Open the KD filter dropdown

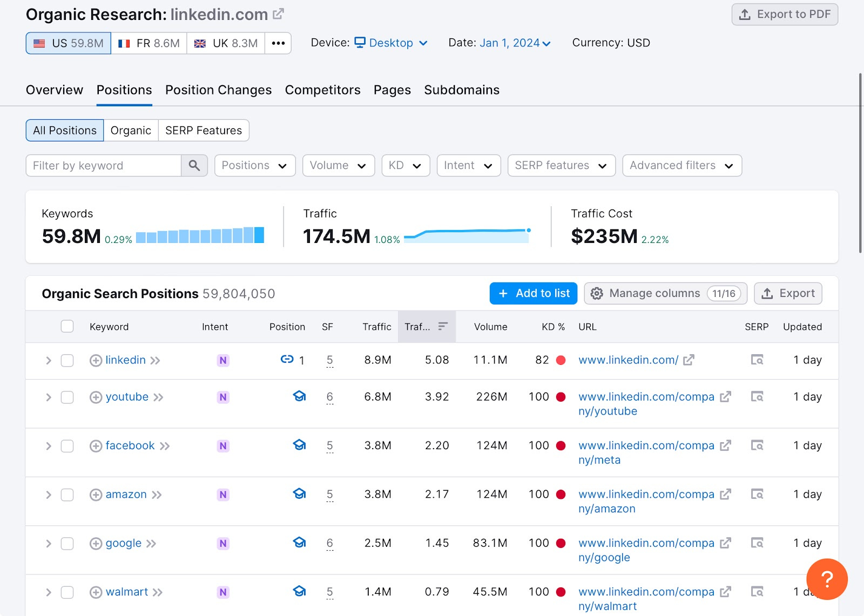pyautogui.click(x=406, y=166)
